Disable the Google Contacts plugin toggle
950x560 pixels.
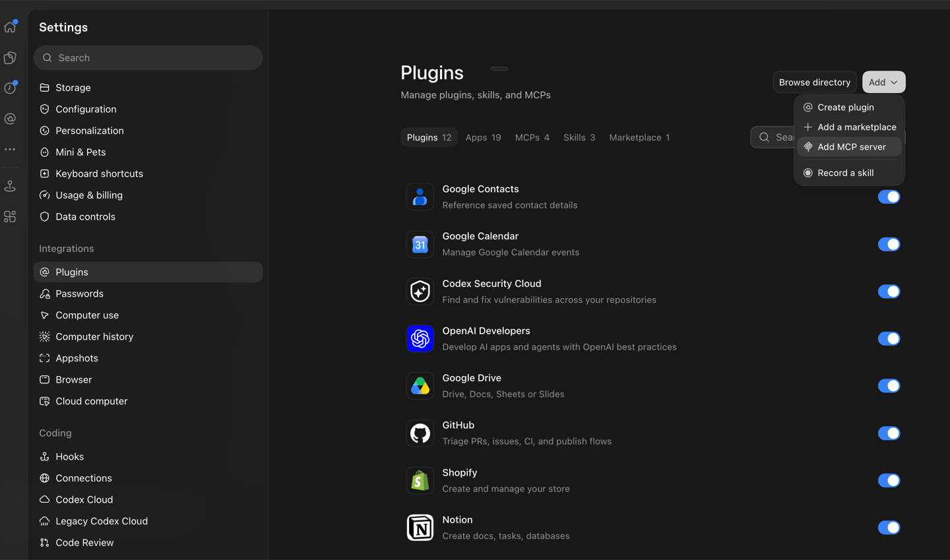pos(889,197)
